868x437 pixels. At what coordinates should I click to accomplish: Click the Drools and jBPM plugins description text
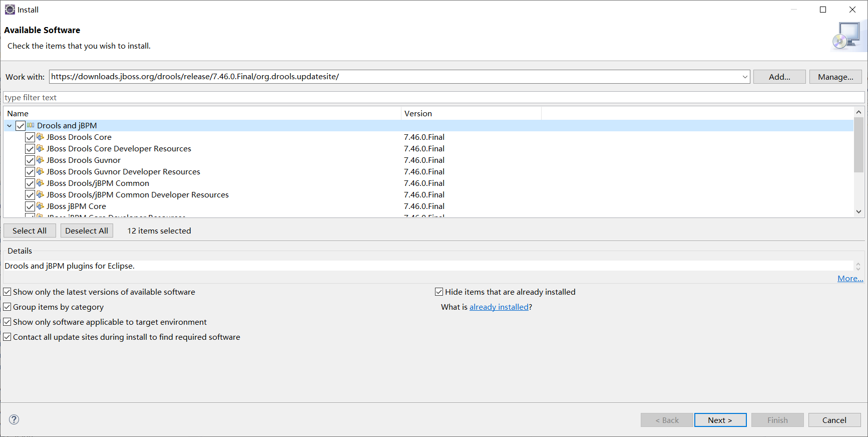[x=70, y=266]
